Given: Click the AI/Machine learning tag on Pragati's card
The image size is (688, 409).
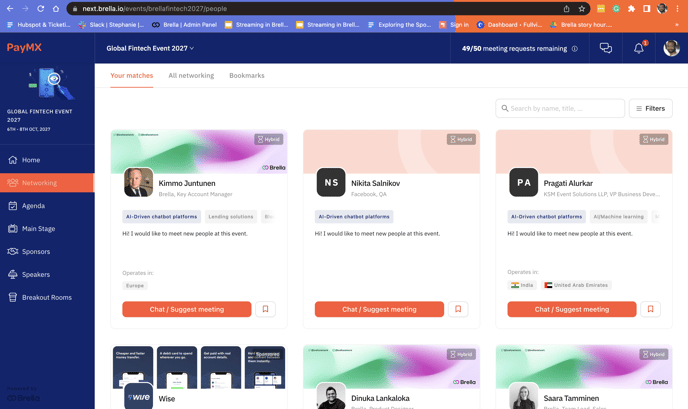Looking at the screenshot, I should point(619,216).
